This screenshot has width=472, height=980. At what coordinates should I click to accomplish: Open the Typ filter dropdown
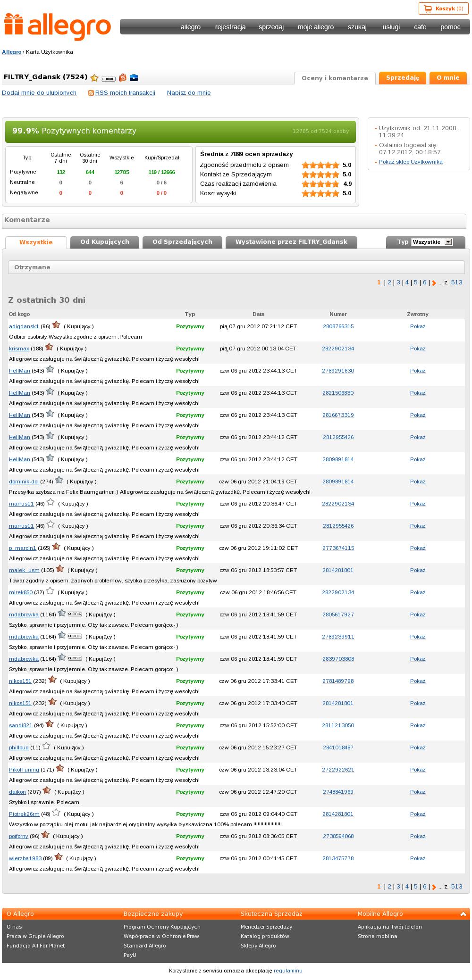point(432,242)
